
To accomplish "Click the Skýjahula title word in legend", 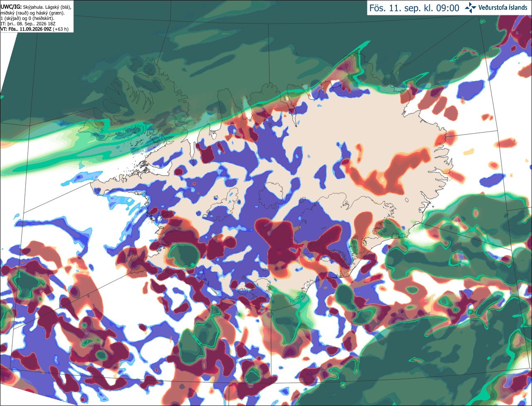I will tap(30, 7).
